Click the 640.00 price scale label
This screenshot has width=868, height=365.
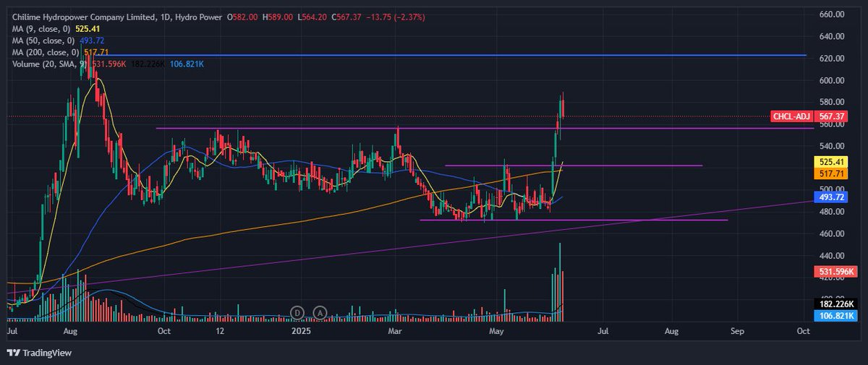click(833, 36)
